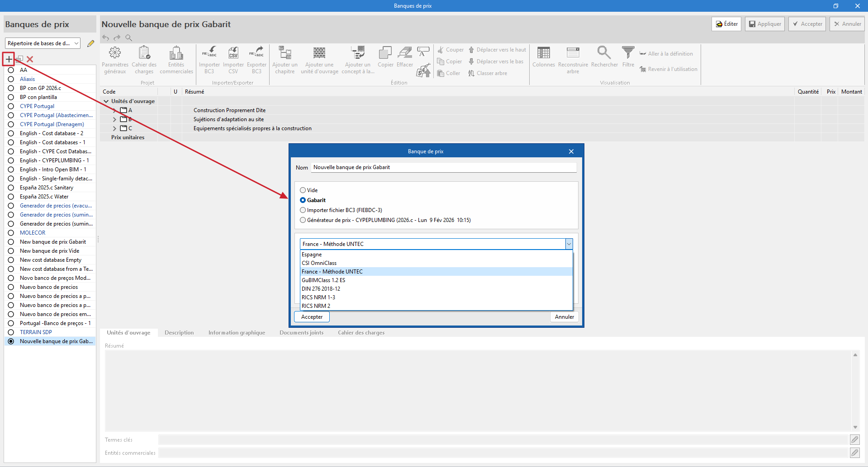
Task: Click Accepter button in the dialog
Action: pyautogui.click(x=312, y=317)
